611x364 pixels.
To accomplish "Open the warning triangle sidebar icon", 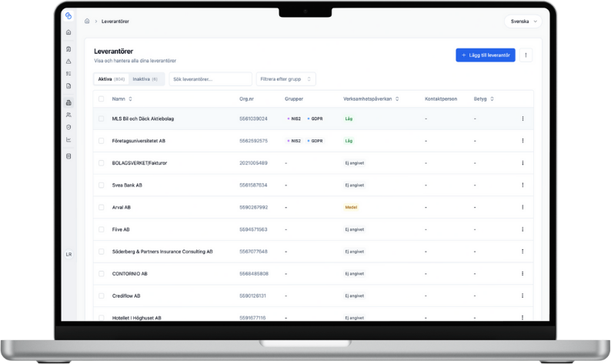I will coord(68,62).
